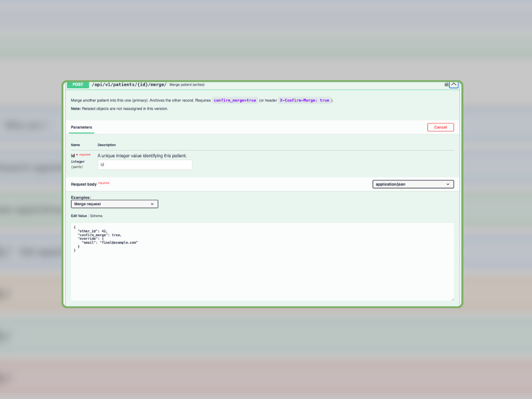Select the Parameters tab

click(x=81, y=127)
